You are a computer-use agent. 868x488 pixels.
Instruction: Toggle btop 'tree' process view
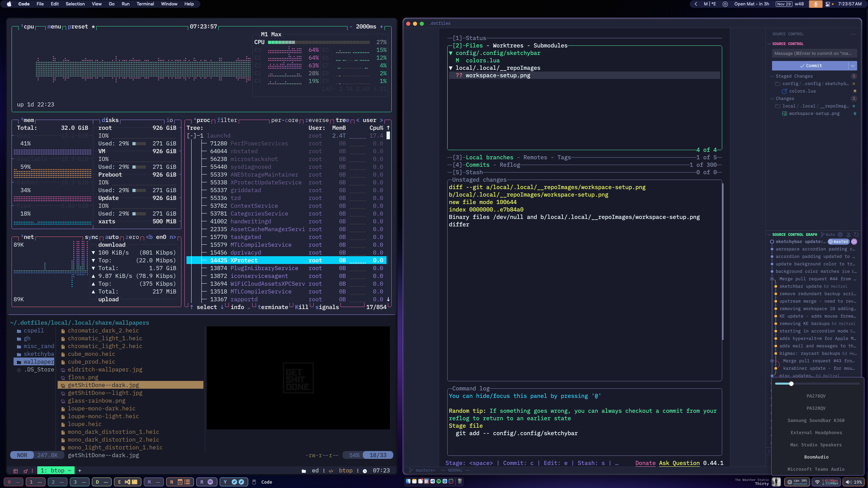click(342, 120)
